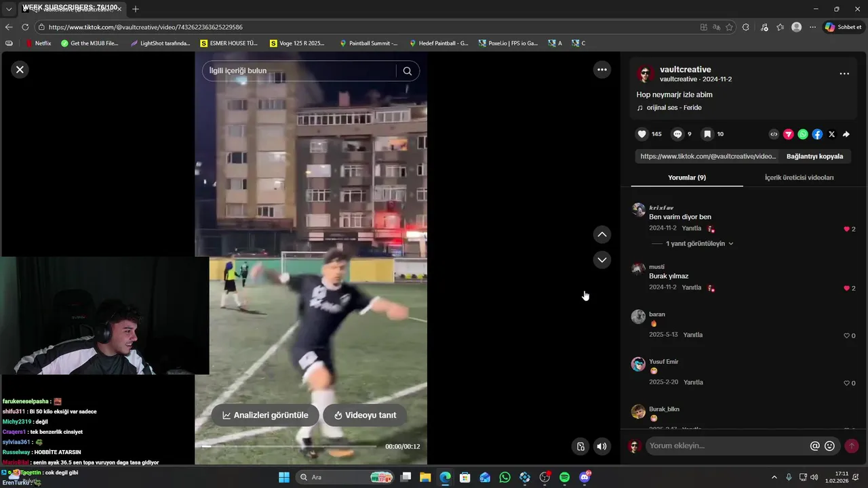Click the floating player icon beside volume
The image size is (868, 488).
[580, 446]
